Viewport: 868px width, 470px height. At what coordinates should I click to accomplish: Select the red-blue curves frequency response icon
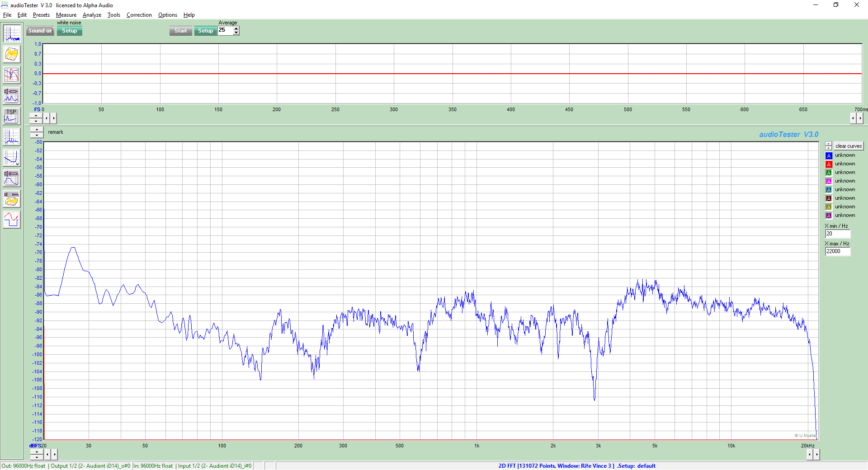[12, 75]
